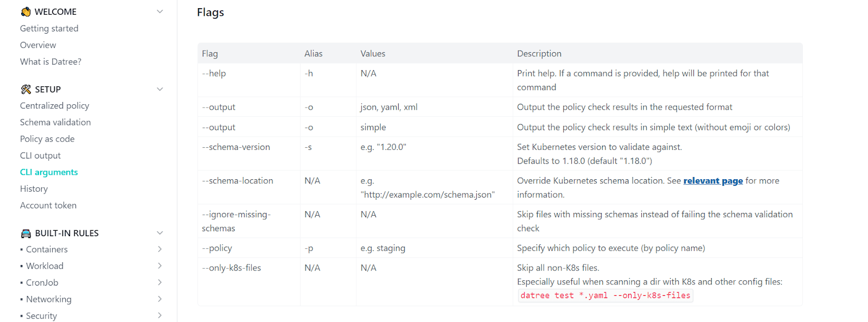This screenshot has height=322, width=868.
Task: Click the datree test code snippet
Action: click(x=605, y=295)
